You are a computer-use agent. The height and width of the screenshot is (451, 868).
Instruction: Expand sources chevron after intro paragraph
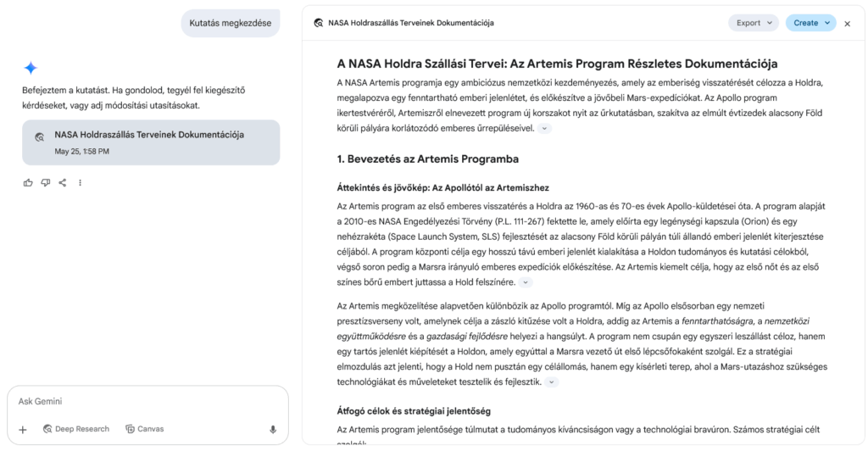pyautogui.click(x=544, y=128)
